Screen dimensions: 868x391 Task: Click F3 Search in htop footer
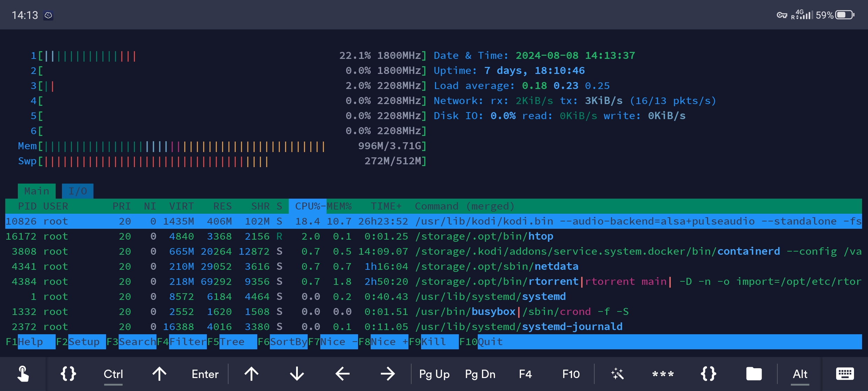pos(131,342)
